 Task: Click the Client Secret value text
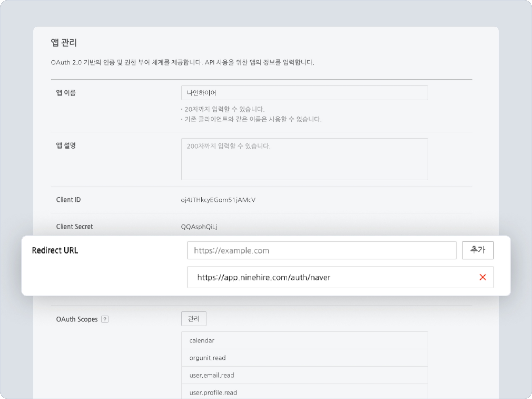pos(199,227)
